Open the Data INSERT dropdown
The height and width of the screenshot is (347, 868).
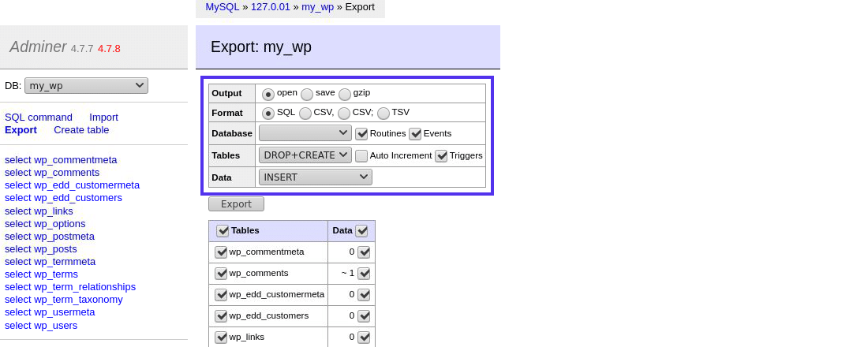[315, 177]
